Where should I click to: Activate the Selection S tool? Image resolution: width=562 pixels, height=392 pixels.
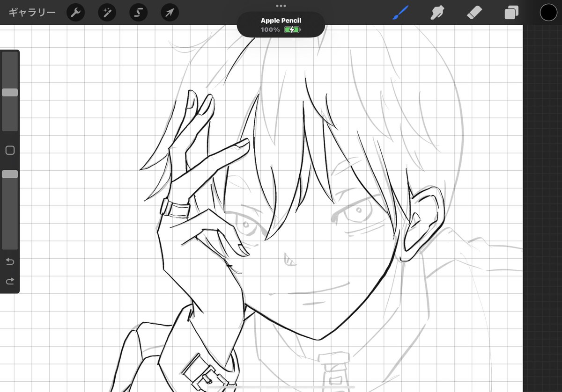pyautogui.click(x=138, y=12)
